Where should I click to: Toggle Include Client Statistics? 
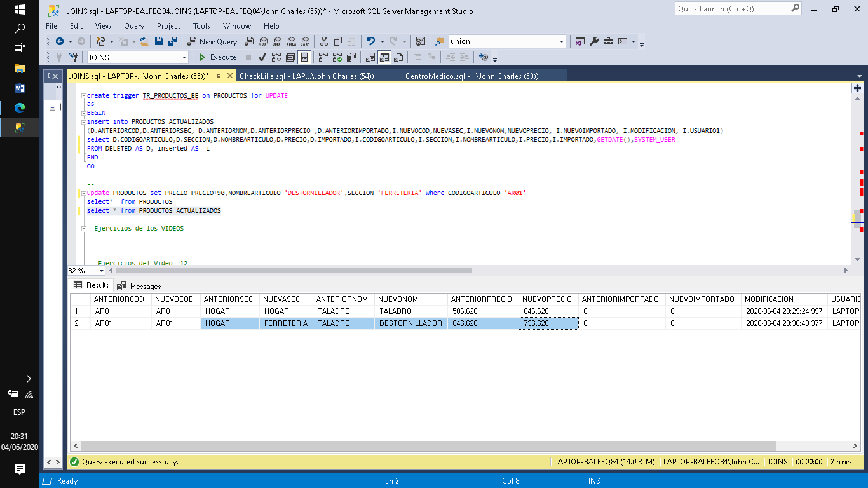[x=351, y=57]
